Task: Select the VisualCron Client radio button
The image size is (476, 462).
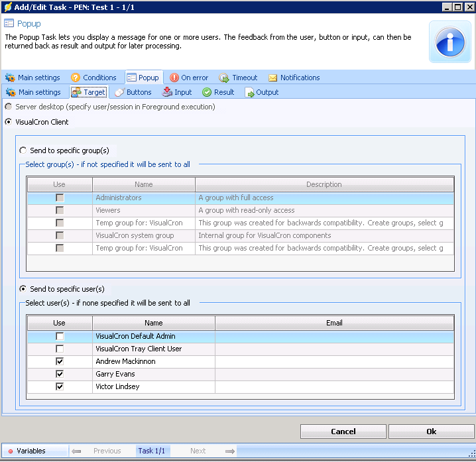Action: pos(8,122)
